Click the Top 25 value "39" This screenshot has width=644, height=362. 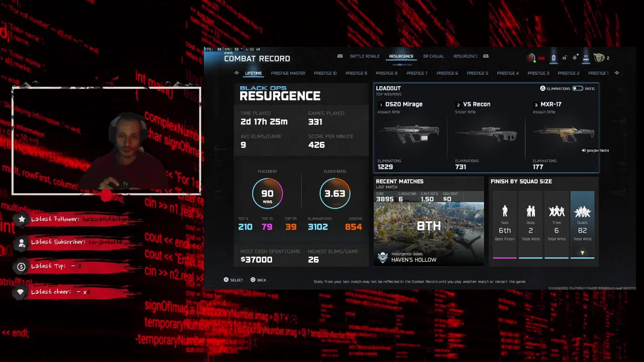click(x=291, y=227)
